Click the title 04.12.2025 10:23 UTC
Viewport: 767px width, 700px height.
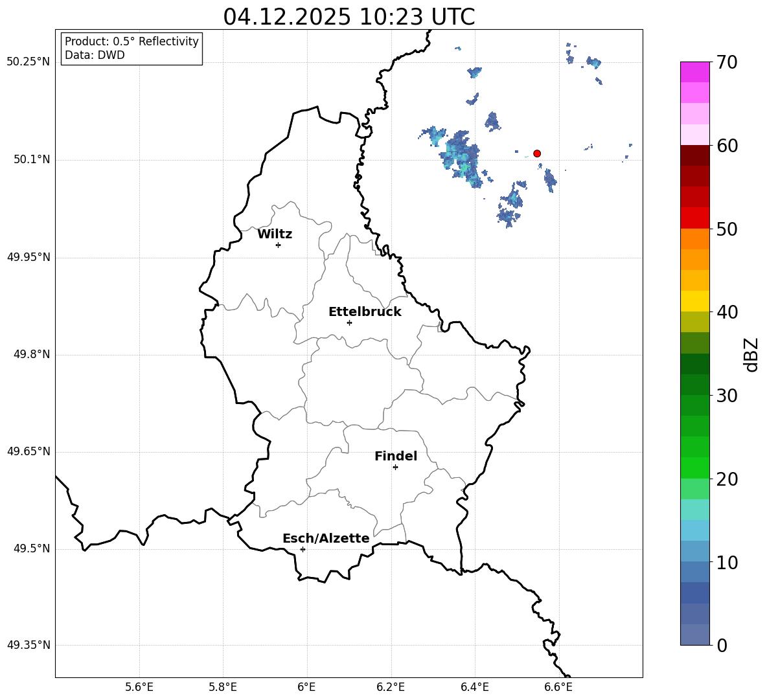click(349, 17)
